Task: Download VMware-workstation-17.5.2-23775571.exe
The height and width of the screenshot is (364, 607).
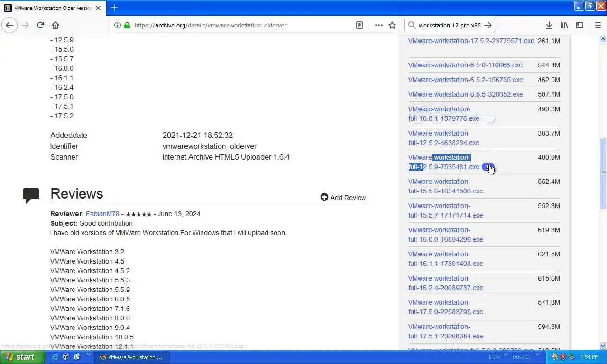Action: (x=471, y=41)
